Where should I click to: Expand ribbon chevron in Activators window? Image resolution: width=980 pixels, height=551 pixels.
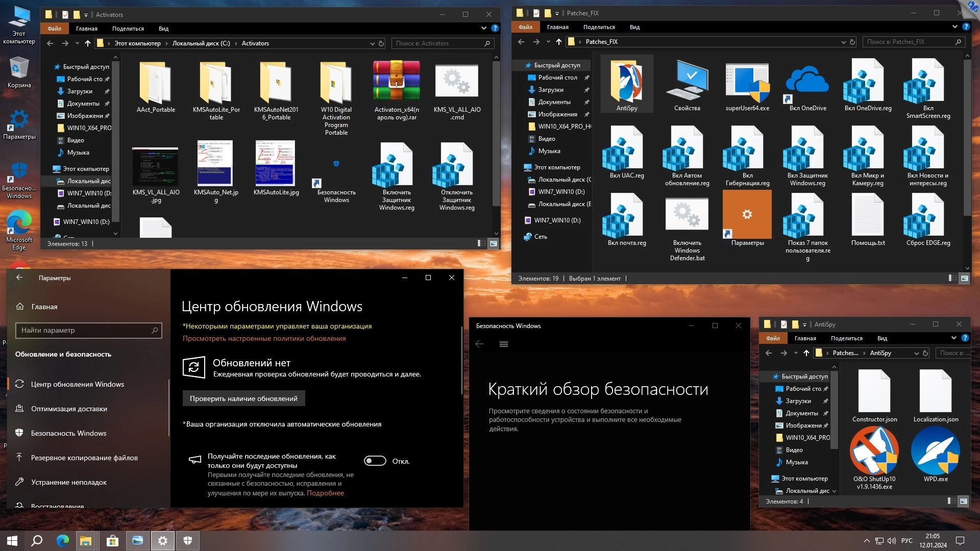(483, 29)
